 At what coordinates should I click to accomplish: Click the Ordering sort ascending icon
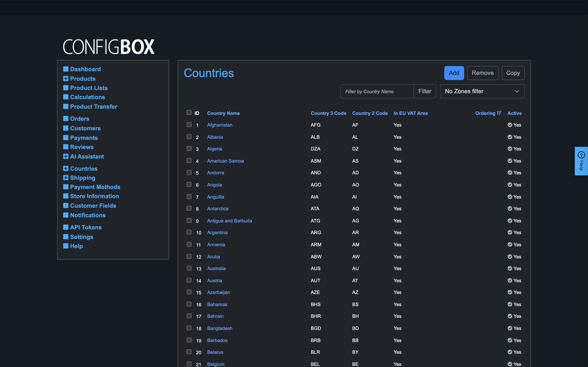[x=499, y=113]
